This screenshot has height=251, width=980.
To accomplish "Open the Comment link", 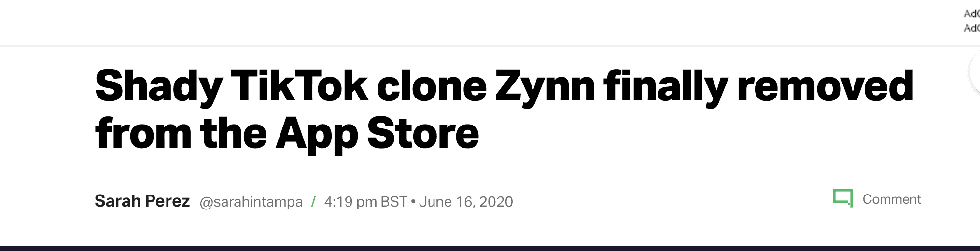I will point(891,199).
